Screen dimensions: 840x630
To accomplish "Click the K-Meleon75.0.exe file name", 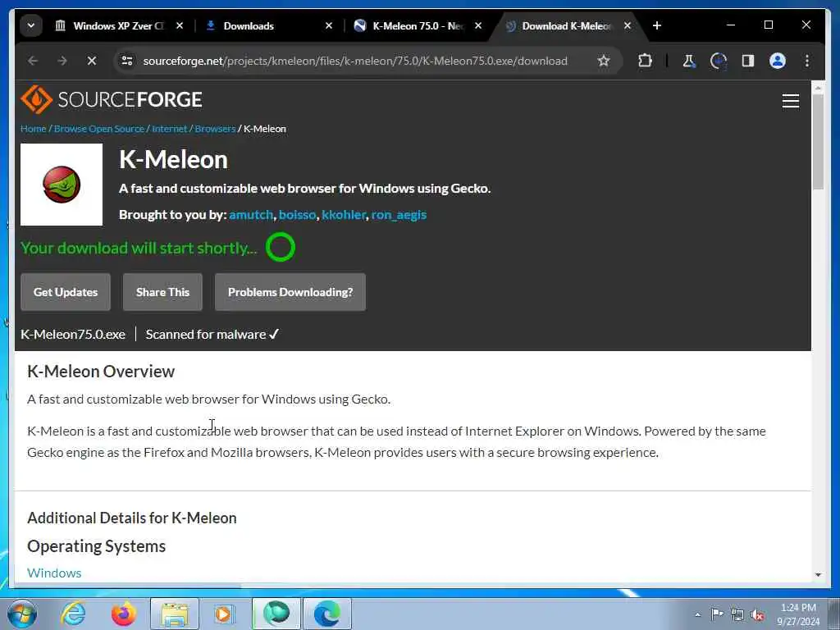I will tap(73, 335).
